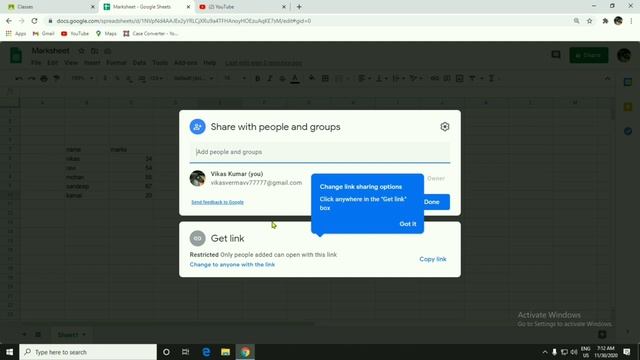Toggle italic formatting in toolbar
Screen dimensions: 640x360
(x=269, y=78)
